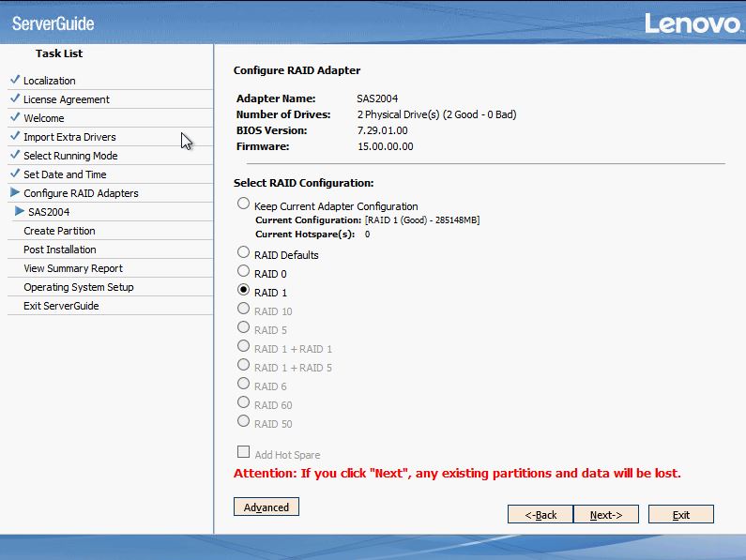This screenshot has height=560, width=746.
Task: Proceed with the Next-> button
Action: (x=606, y=514)
